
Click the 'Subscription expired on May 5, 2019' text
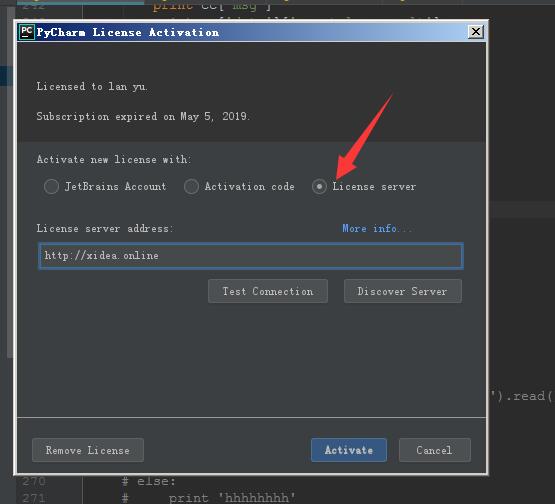point(143,116)
